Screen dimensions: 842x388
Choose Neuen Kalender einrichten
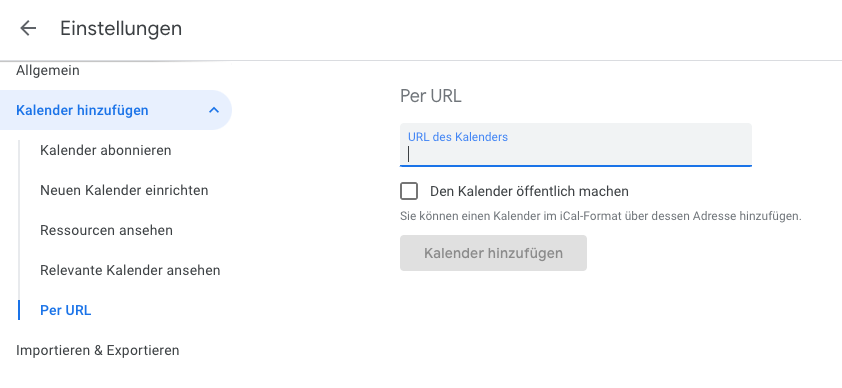coord(124,191)
